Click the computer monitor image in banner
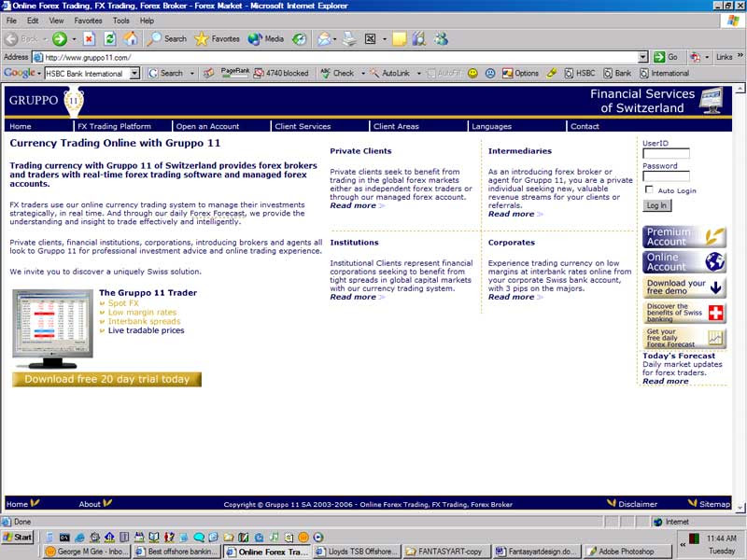 712,101
